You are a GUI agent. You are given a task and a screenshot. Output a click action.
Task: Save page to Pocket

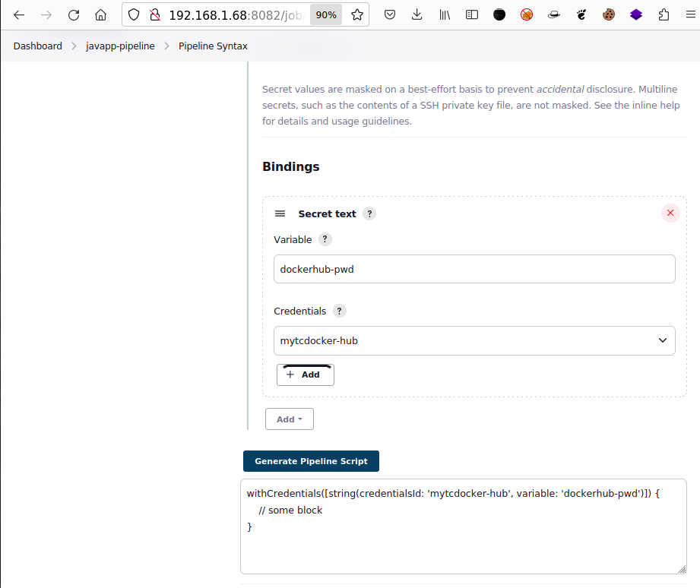(x=390, y=15)
